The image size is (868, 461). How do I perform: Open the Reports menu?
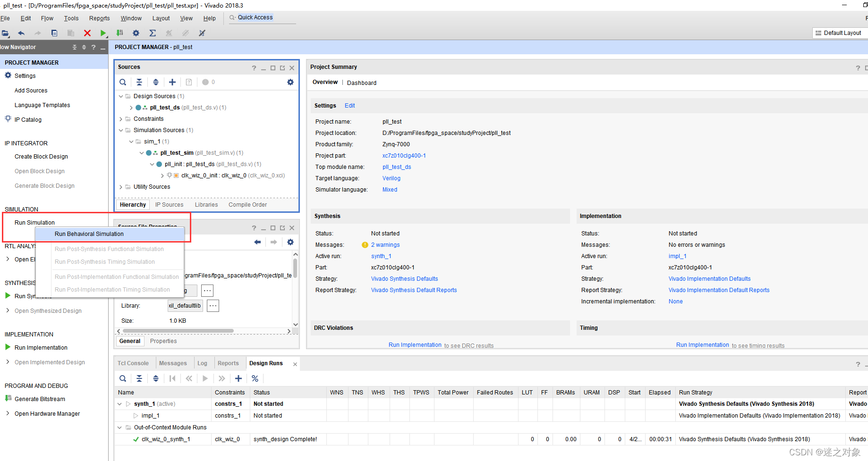click(x=99, y=18)
